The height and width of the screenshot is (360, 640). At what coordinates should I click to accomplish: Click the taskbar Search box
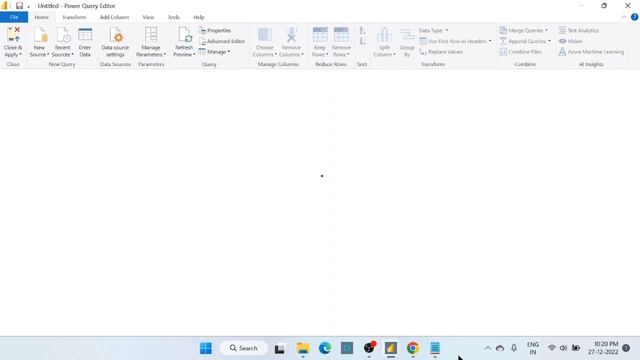(x=244, y=348)
